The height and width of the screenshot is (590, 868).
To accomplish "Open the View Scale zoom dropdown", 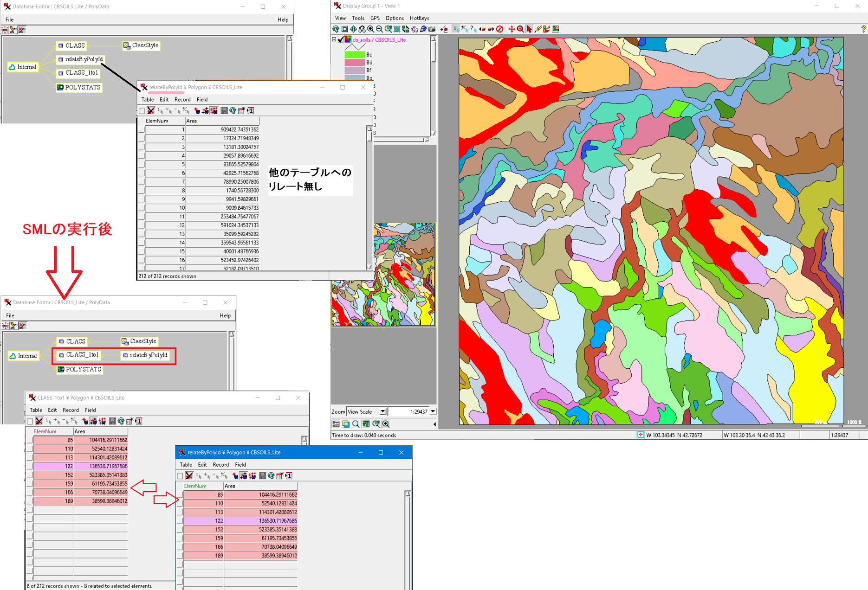I will point(382,412).
